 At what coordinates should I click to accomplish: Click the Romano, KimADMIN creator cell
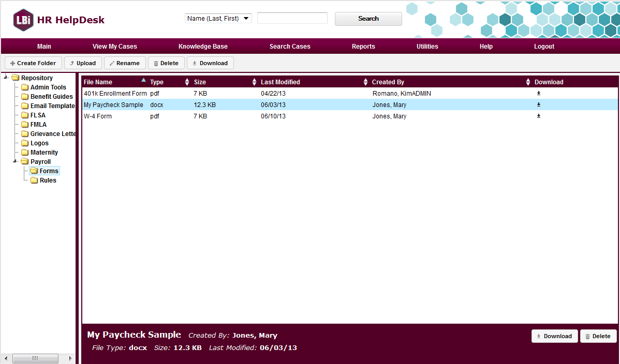[x=402, y=93]
